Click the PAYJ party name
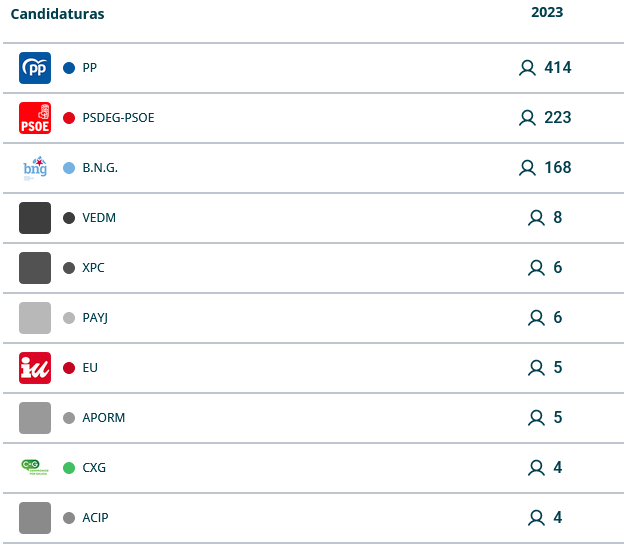624x550 pixels. click(95, 318)
